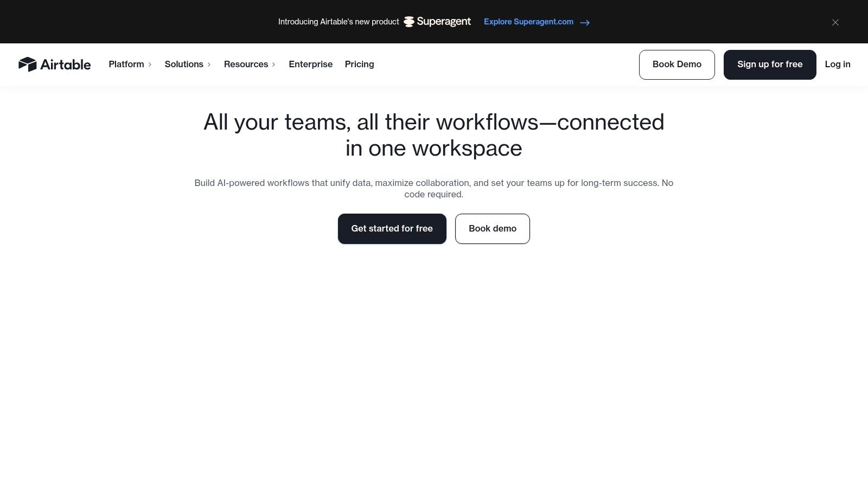Viewport: 868px width, 488px height.
Task: Click the Resources chevron icon
Action: tap(274, 65)
